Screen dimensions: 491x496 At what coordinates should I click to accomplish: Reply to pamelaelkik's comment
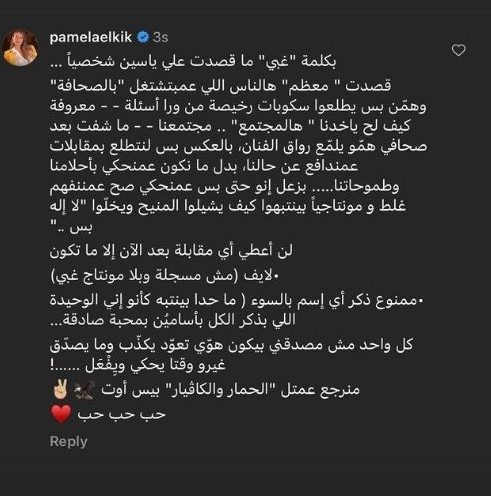point(68,441)
